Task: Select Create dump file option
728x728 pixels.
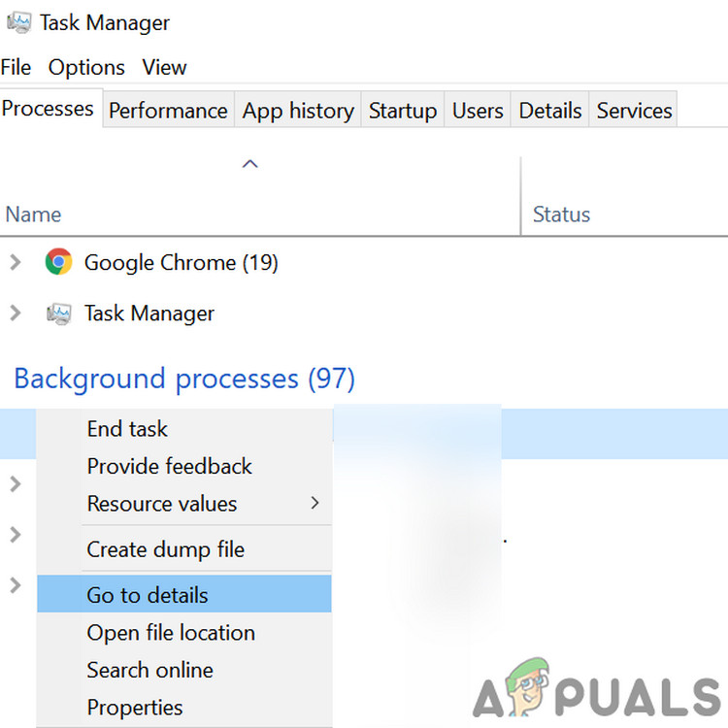Action: pyautogui.click(x=166, y=549)
